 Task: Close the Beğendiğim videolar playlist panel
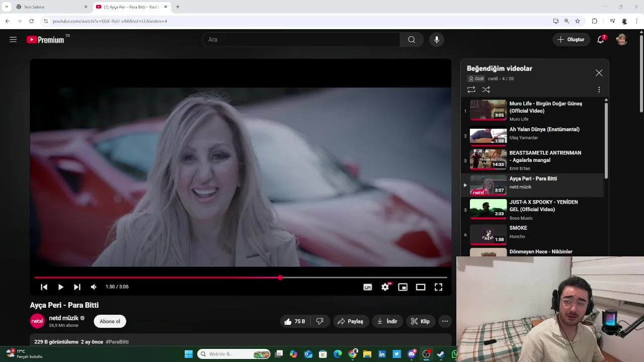click(x=599, y=73)
